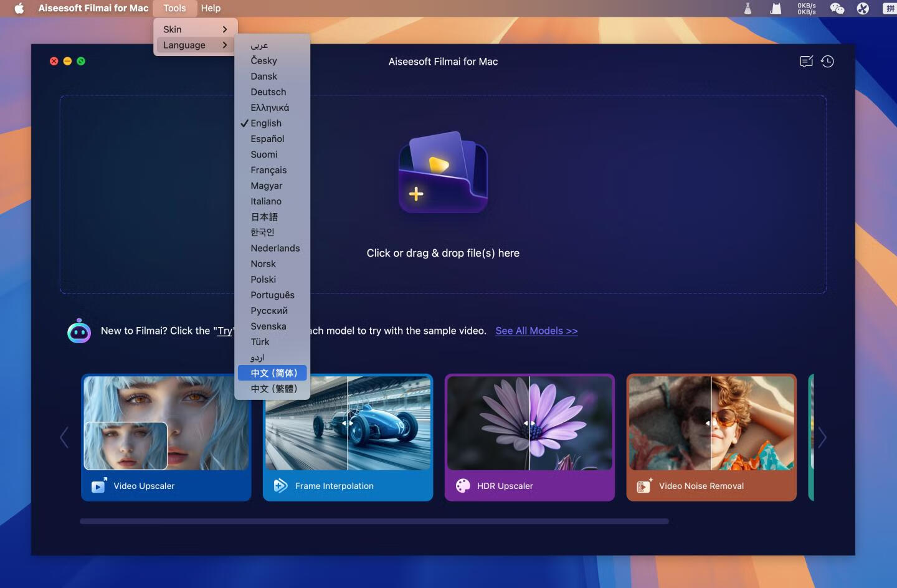Open the Video Noise Removal thumbnail

(711, 423)
